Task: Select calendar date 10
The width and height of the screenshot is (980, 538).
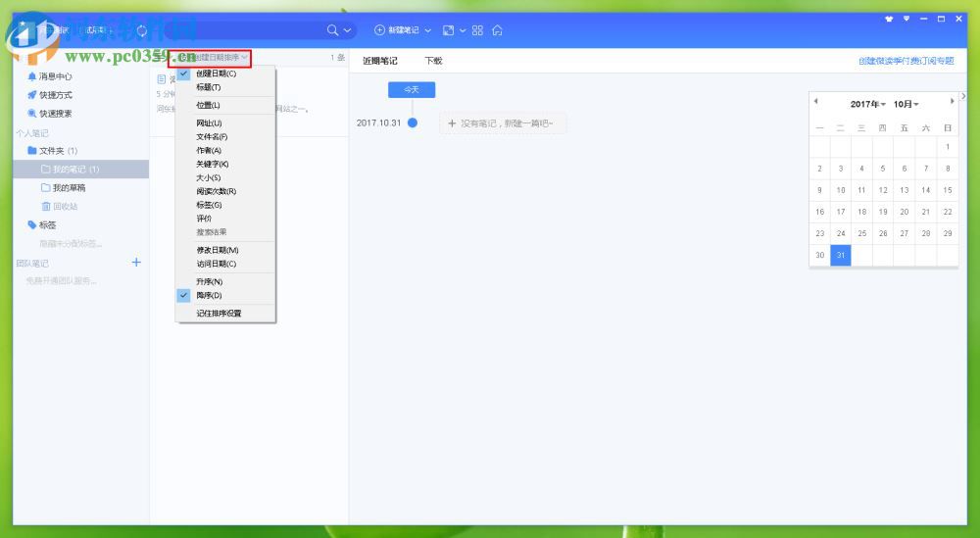Action: tap(841, 190)
